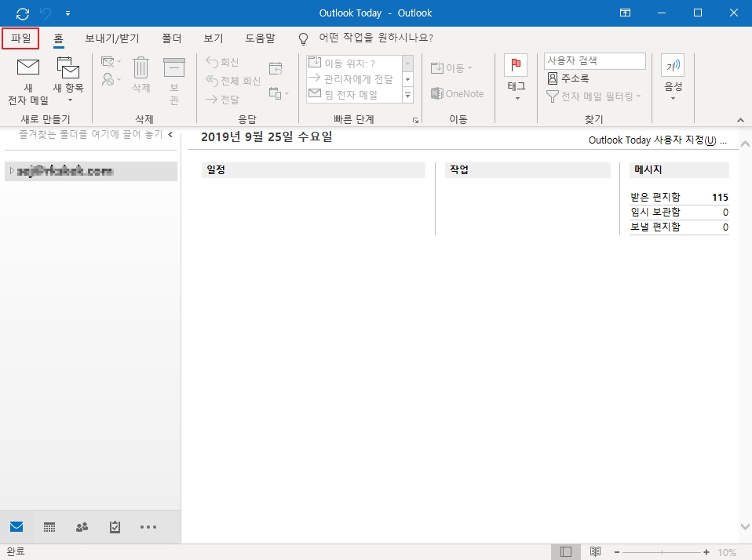
Task: Click the zoom slider track
Action: click(662, 552)
